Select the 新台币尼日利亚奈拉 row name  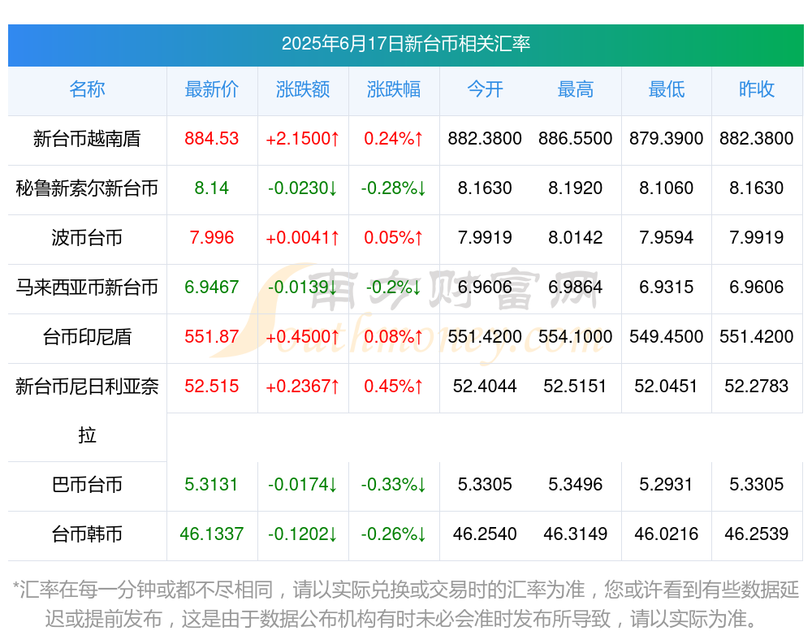(87, 411)
